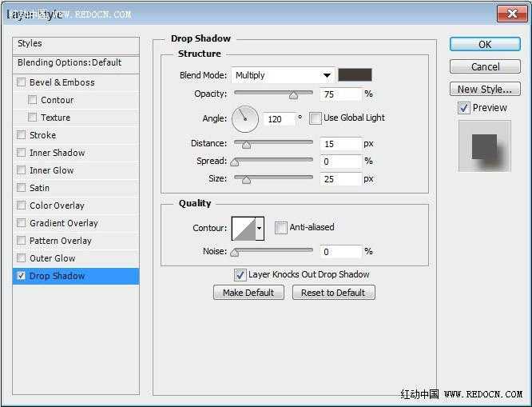This screenshot has width=532, height=407.
Task: Click the Noise value field
Action: tap(340, 252)
